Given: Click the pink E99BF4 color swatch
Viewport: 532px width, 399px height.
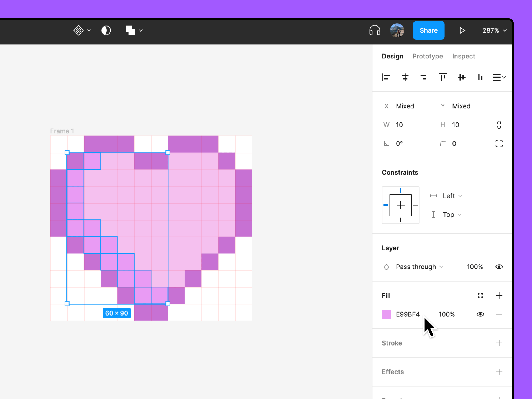Looking at the screenshot, I should pos(386,314).
